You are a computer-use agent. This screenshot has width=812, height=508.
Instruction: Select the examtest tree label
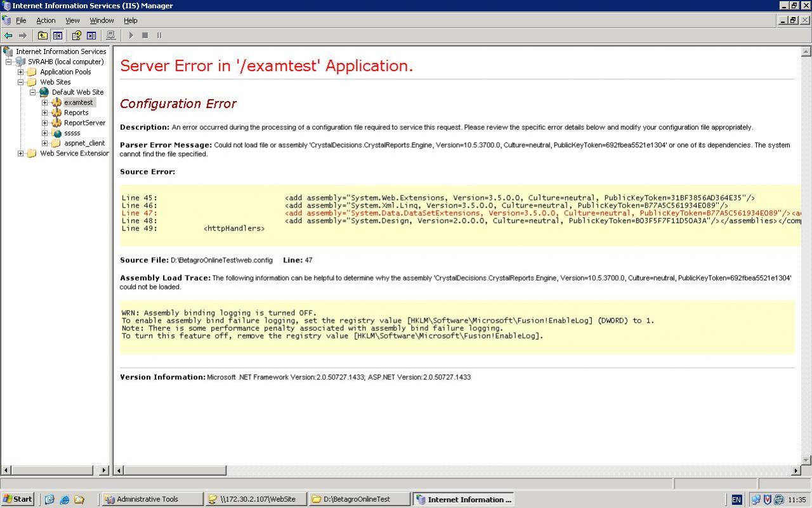[x=79, y=102]
